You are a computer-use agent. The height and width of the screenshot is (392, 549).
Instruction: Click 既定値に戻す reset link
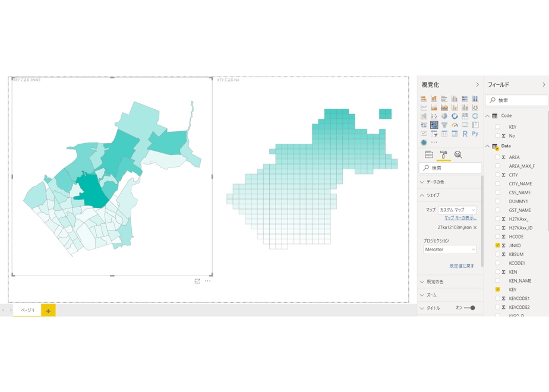pyautogui.click(x=462, y=266)
